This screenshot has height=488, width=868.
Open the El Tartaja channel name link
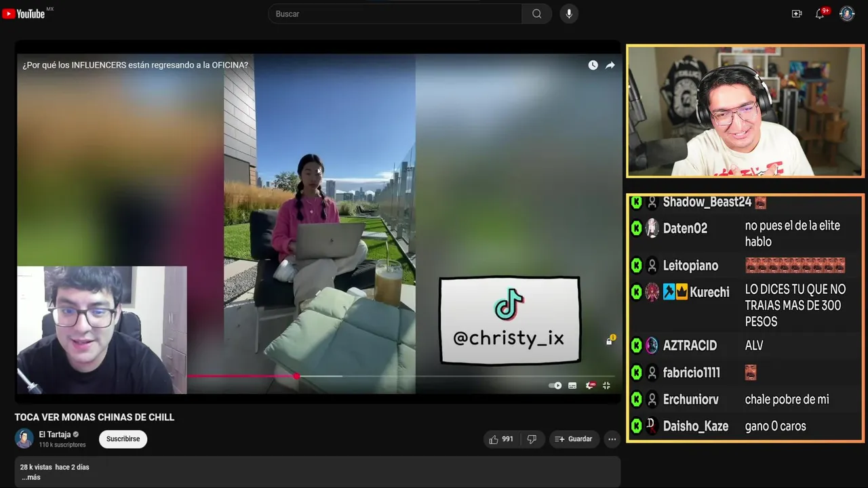54,434
